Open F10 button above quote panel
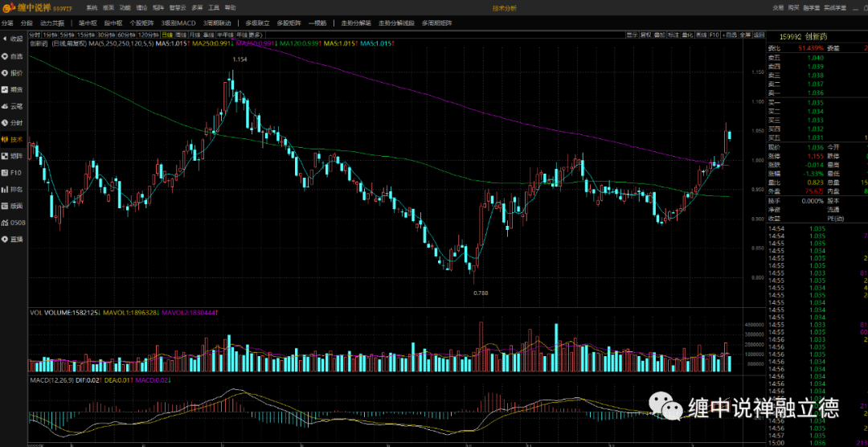This screenshot has width=868, height=447. point(714,35)
